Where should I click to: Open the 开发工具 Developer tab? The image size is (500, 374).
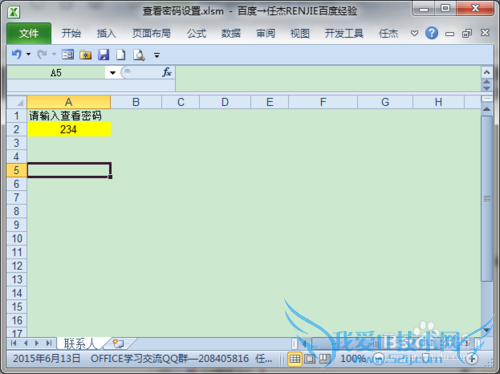(x=344, y=33)
